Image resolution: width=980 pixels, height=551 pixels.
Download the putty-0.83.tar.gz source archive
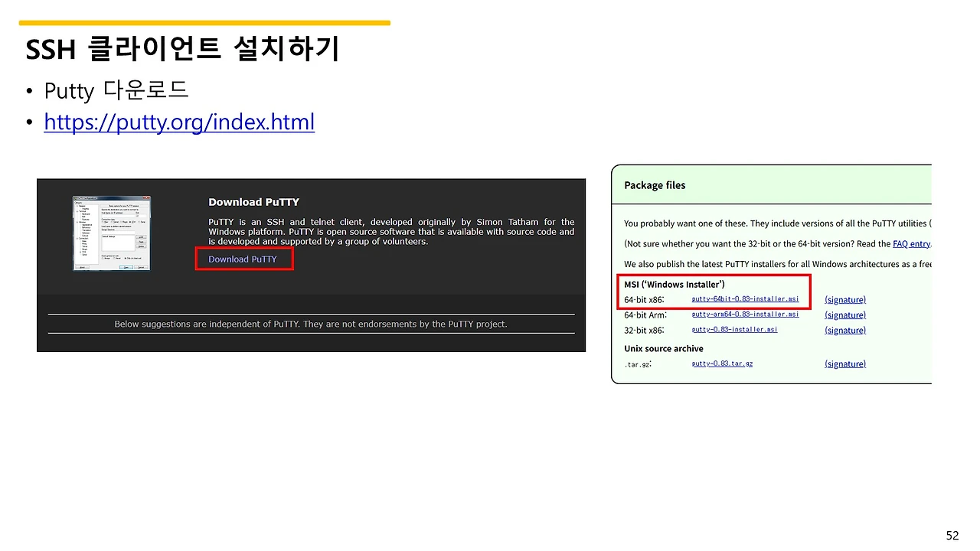[x=721, y=364]
